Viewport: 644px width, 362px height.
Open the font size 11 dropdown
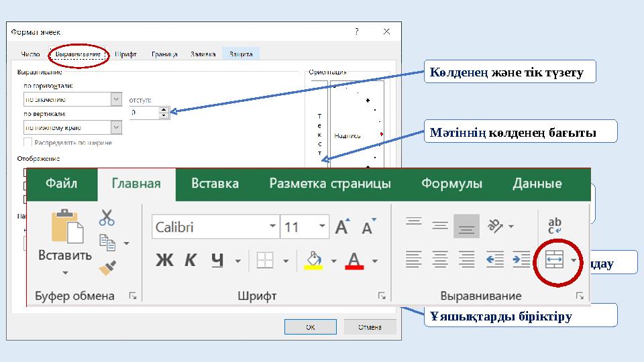coord(322,226)
